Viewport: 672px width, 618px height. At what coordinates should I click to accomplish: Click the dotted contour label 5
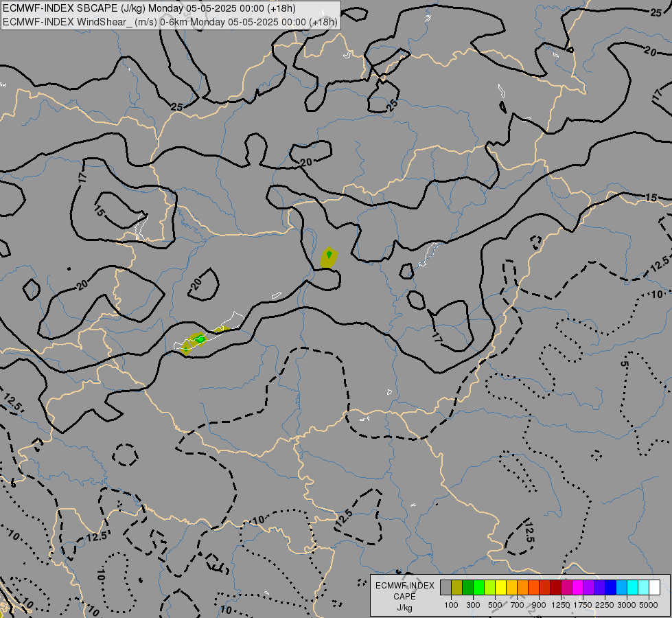pos(624,364)
